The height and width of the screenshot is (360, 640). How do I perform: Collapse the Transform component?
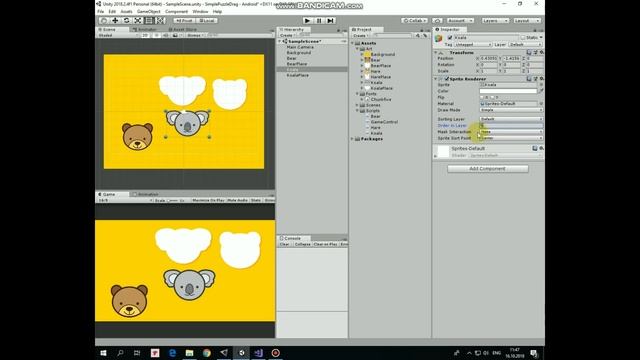(x=436, y=53)
